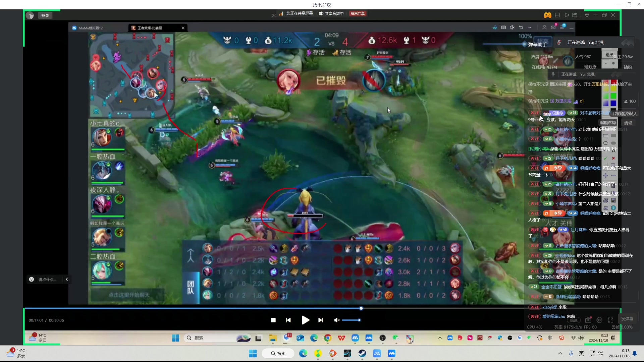Seek using the video progress bar handle
This screenshot has height=362, width=644.
click(x=361, y=308)
